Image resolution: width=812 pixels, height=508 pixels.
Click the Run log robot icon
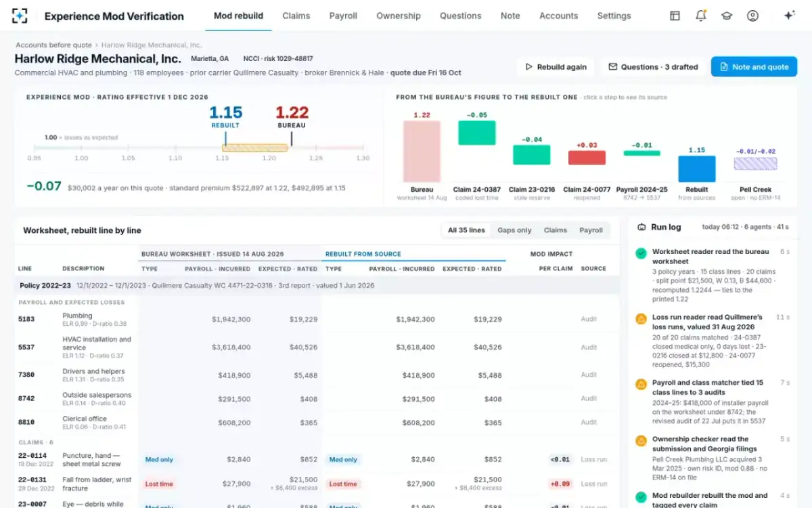coord(641,228)
